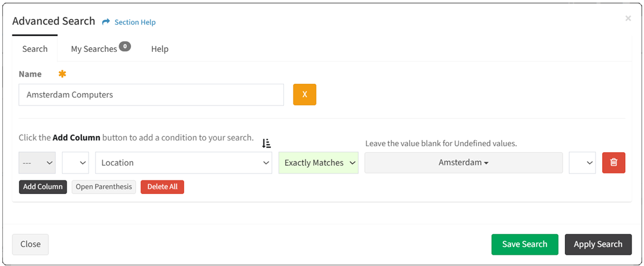Open the '---' logical operator dropdown
Viewport: 644px width, 266px height.
37,163
